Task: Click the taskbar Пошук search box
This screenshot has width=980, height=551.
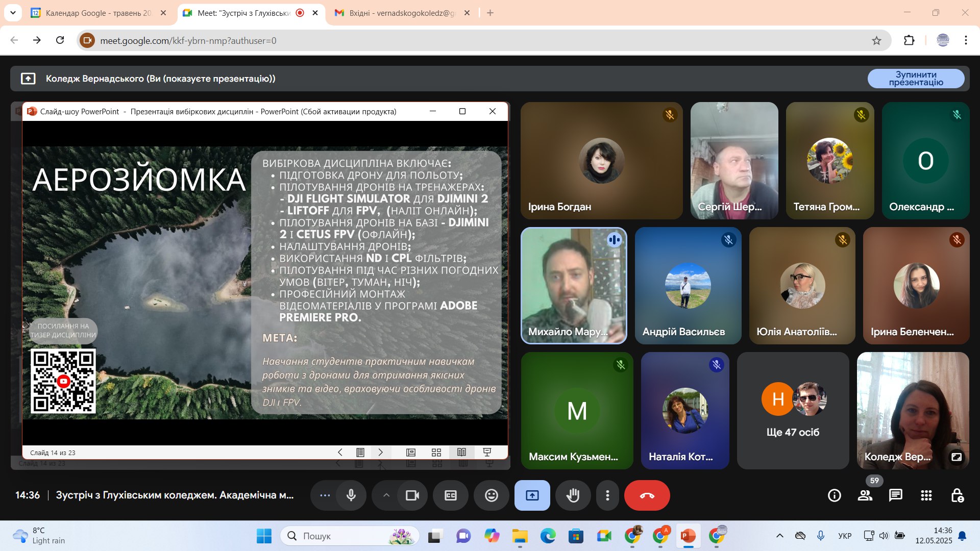Action: [350, 536]
